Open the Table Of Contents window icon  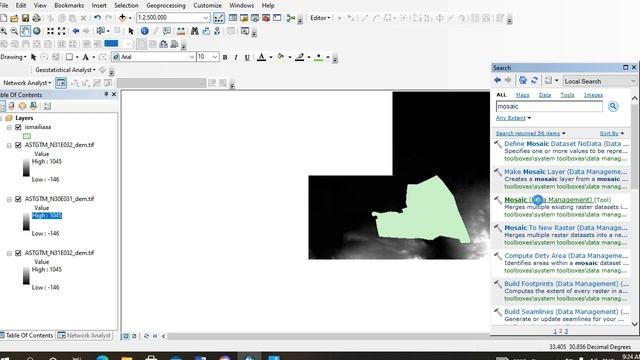233,18
